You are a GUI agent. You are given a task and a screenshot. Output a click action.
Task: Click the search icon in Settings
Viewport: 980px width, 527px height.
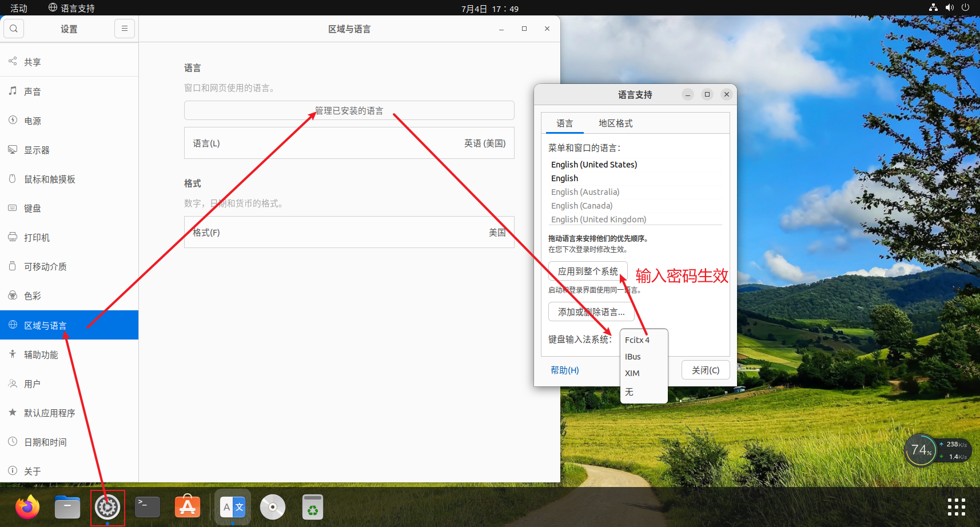(14, 29)
